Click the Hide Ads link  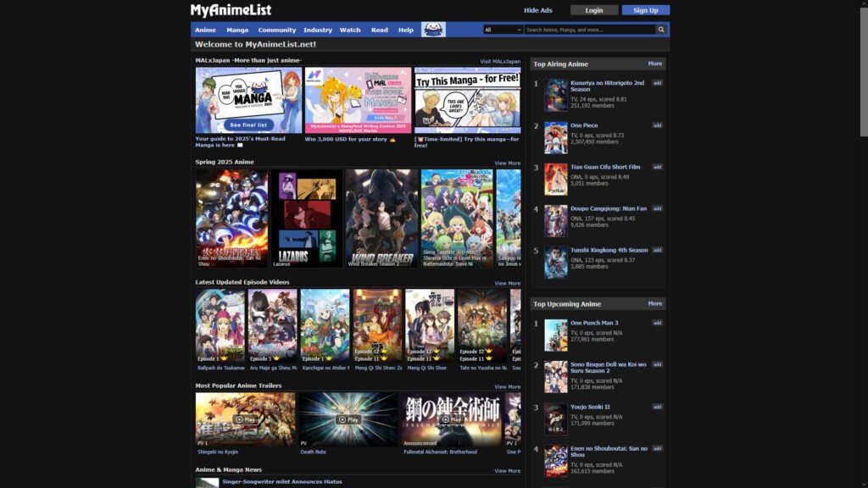tap(538, 10)
